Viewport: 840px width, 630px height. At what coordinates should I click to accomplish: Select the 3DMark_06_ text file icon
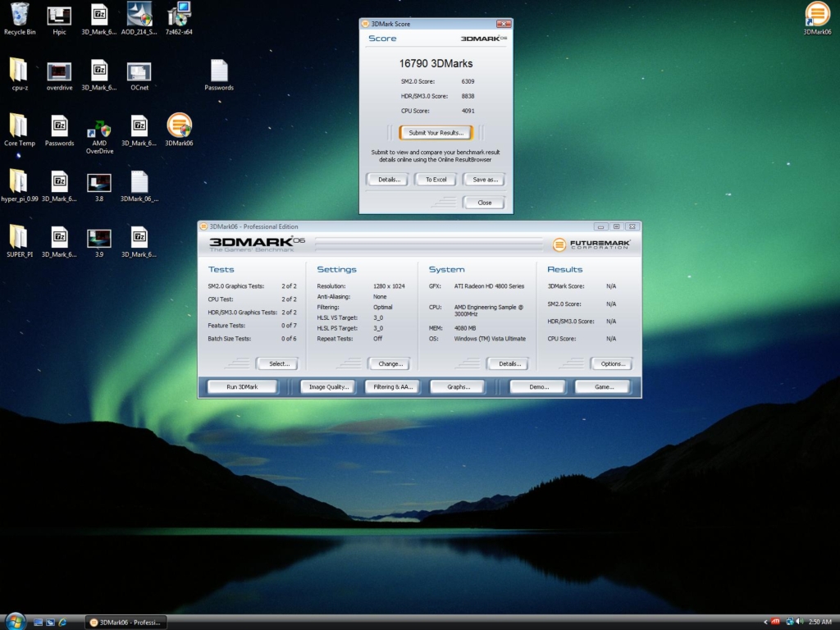139,186
